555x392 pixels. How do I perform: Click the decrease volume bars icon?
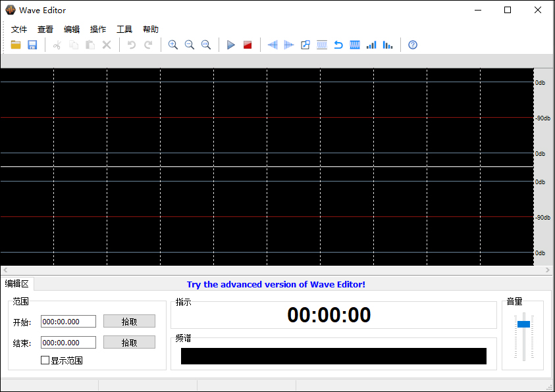387,45
